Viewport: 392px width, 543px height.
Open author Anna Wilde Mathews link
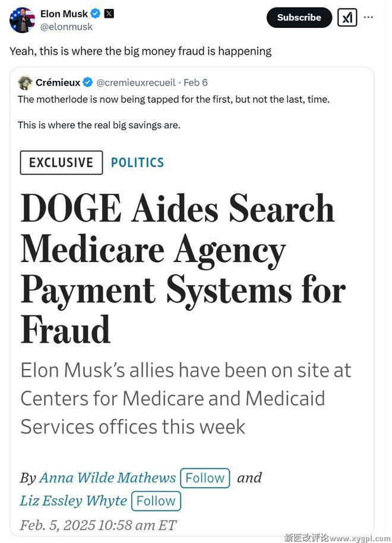pyautogui.click(x=108, y=478)
